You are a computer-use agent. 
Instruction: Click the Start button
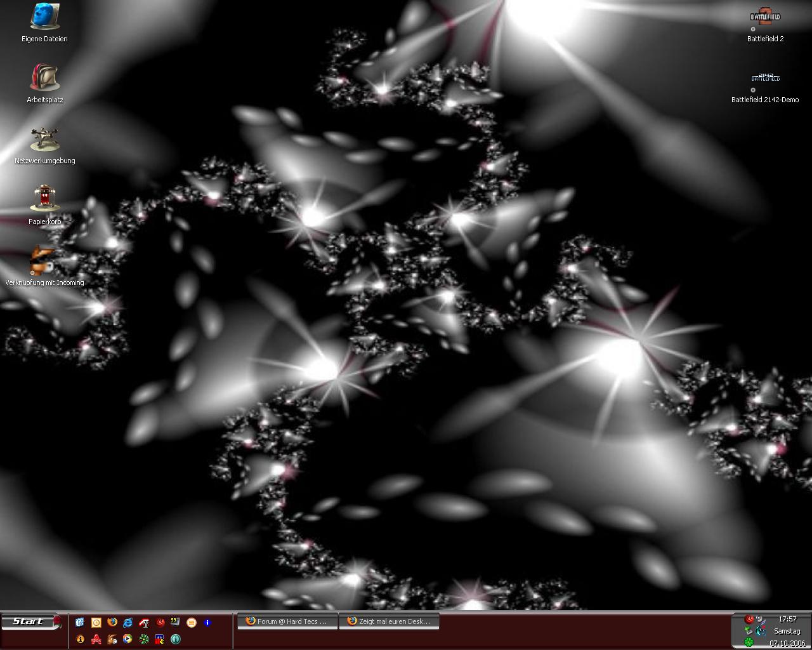click(x=30, y=621)
